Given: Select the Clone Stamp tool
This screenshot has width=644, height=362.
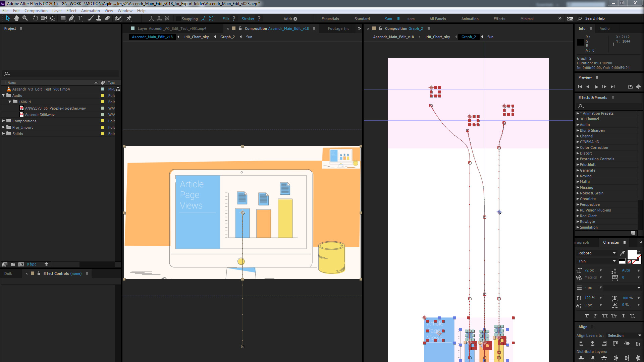Looking at the screenshot, I should coord(99,18).
